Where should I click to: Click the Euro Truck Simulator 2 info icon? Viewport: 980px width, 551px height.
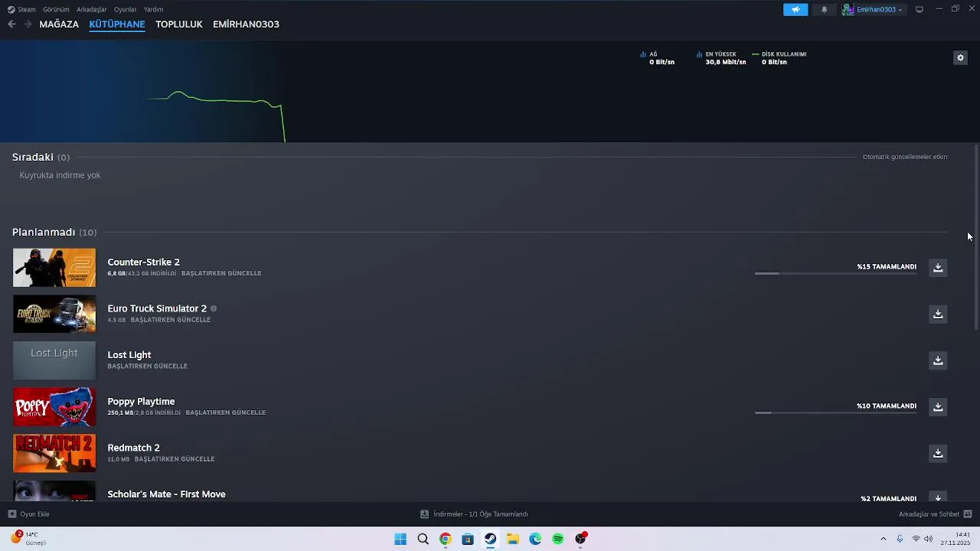(214, 308)
